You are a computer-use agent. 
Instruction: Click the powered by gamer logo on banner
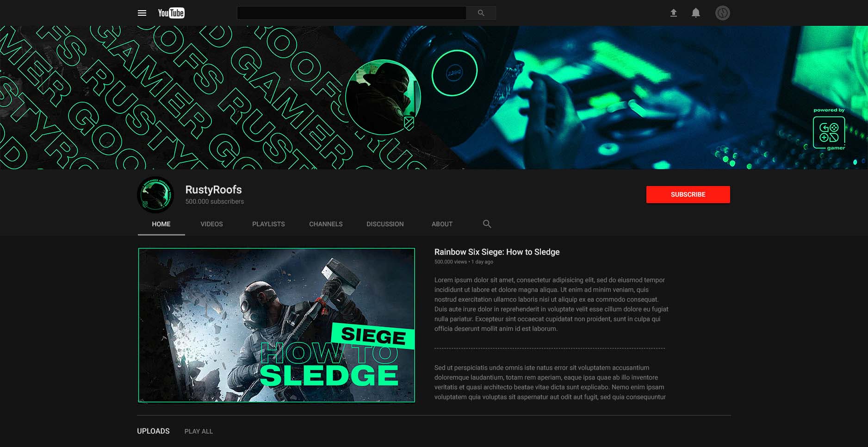coord(829,130)
